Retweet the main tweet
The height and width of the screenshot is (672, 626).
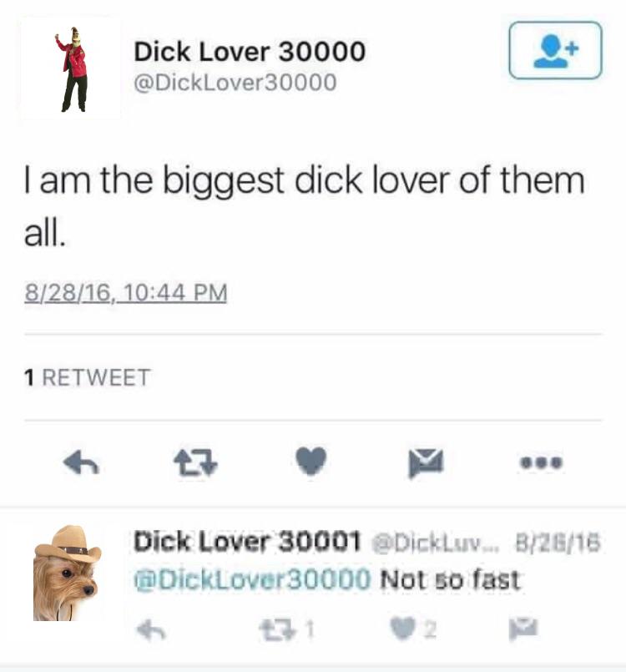[195, 462]
